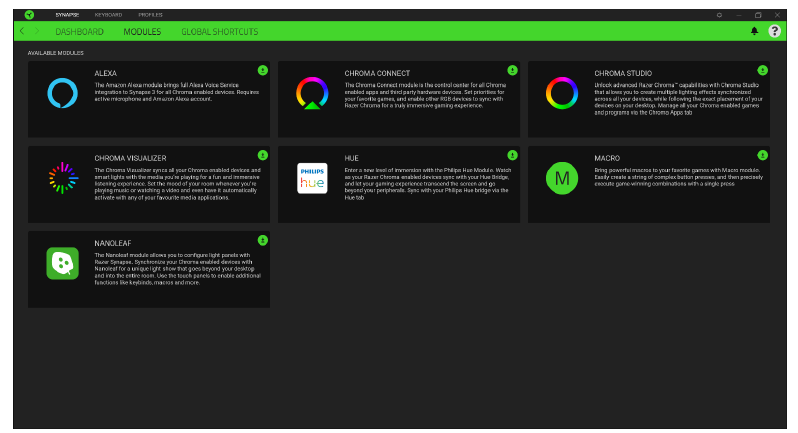Download the Chroma Studio module
Screen dimensions: 798x433
tap(762, 70)
